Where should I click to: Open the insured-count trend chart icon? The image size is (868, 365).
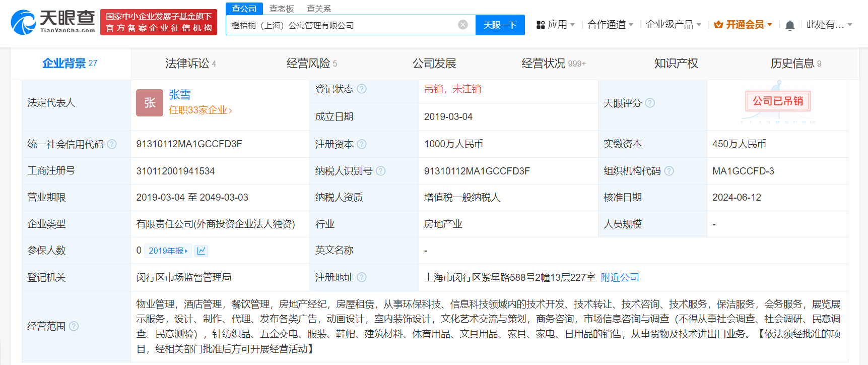201,251
